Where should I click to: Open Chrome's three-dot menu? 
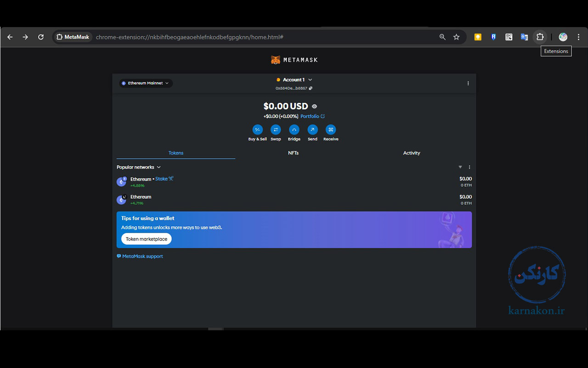(578, 37)
